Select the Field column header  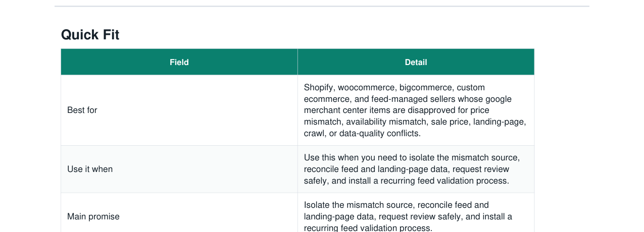179,62
